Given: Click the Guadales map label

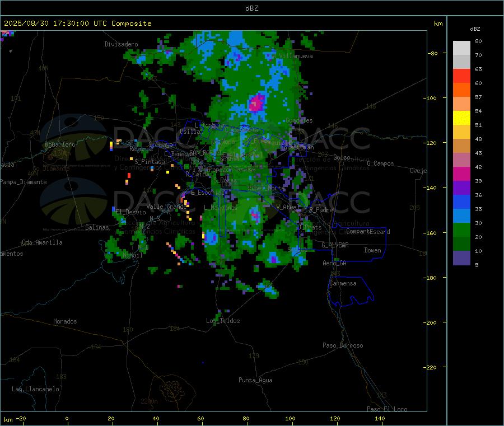Looking at the screenshot, I should coord(299,120).
